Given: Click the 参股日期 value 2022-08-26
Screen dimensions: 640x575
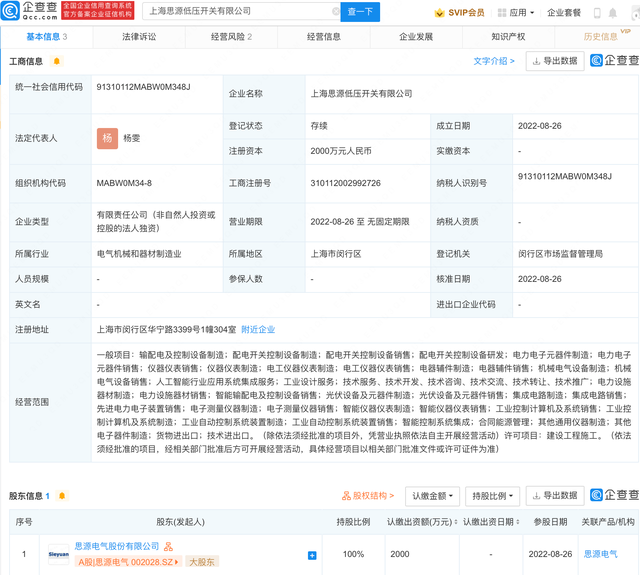Looking at the screenshot, I should point(550,554).
